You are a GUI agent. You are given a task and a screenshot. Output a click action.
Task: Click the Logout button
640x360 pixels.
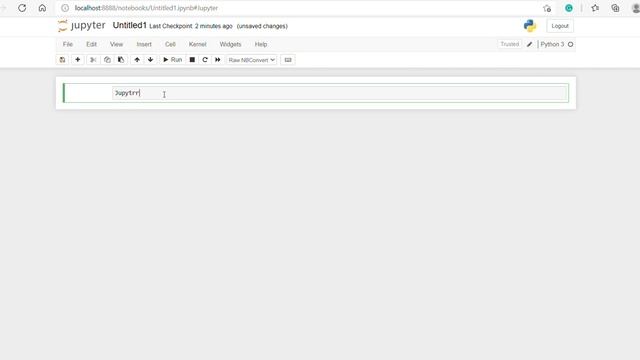560,26
